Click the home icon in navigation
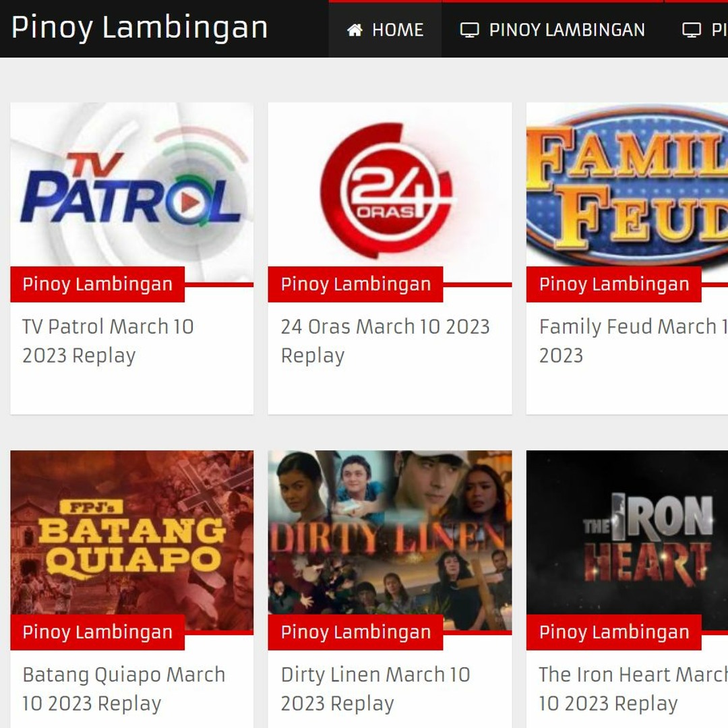 coord(355,30)
